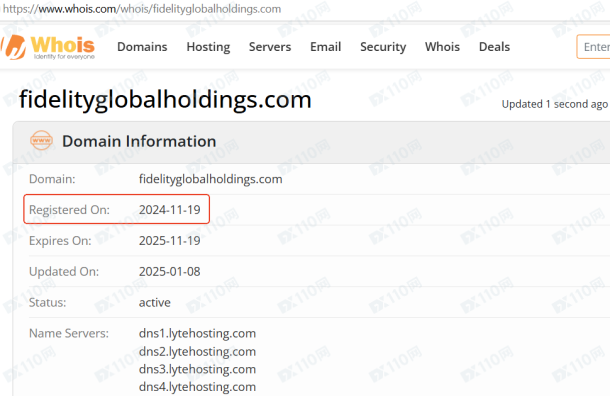Select the updated date 2025-01-08
The width and height of the screenshot is (610, 396).
click(x=170, y=271)
